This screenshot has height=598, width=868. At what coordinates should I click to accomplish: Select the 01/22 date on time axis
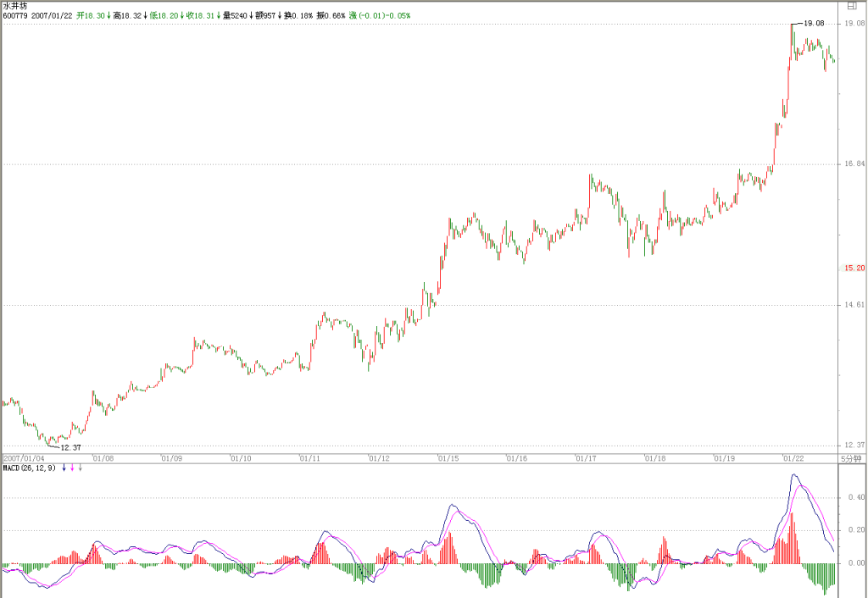pyautogui.click(x=793, y=458)
